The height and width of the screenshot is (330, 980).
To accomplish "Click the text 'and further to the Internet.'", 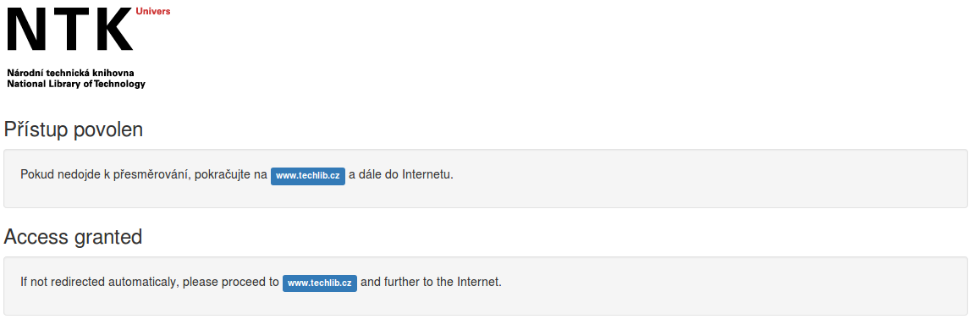I will point(432,282).
